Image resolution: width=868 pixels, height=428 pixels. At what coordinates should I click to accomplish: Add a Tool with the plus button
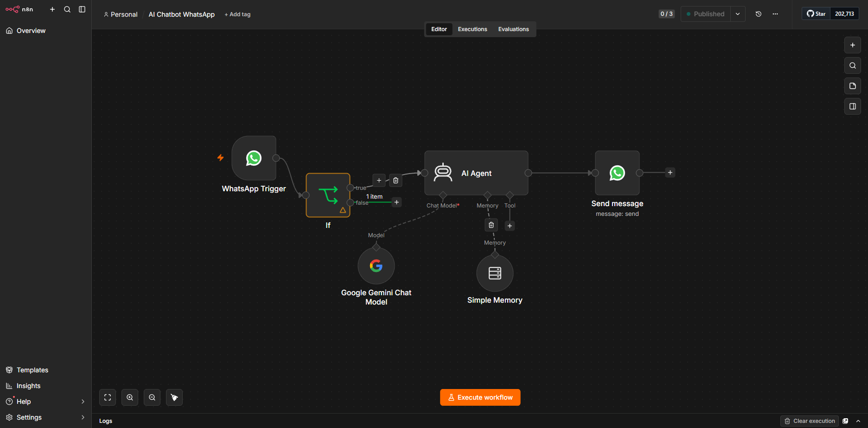pyautogui.click(x=510, y=226)
